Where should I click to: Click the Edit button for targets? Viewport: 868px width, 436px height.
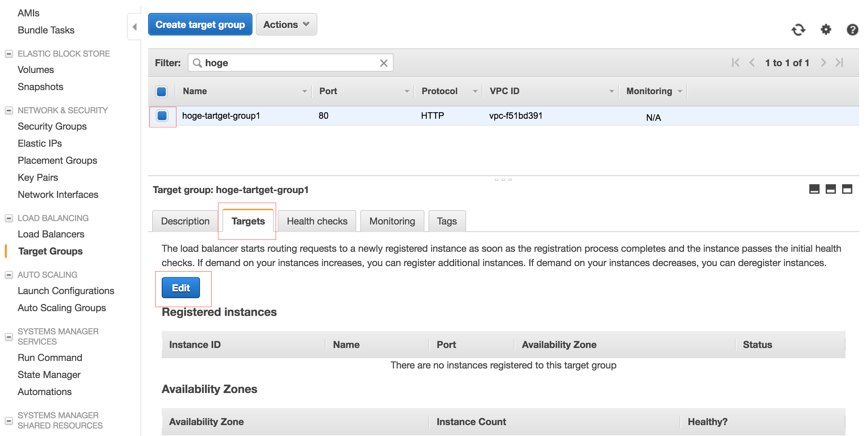point(181,288)
